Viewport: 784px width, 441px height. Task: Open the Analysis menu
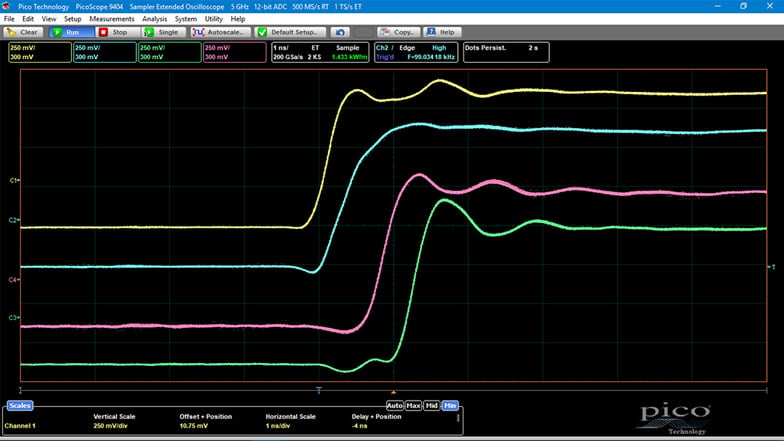(x=155, y=19)
